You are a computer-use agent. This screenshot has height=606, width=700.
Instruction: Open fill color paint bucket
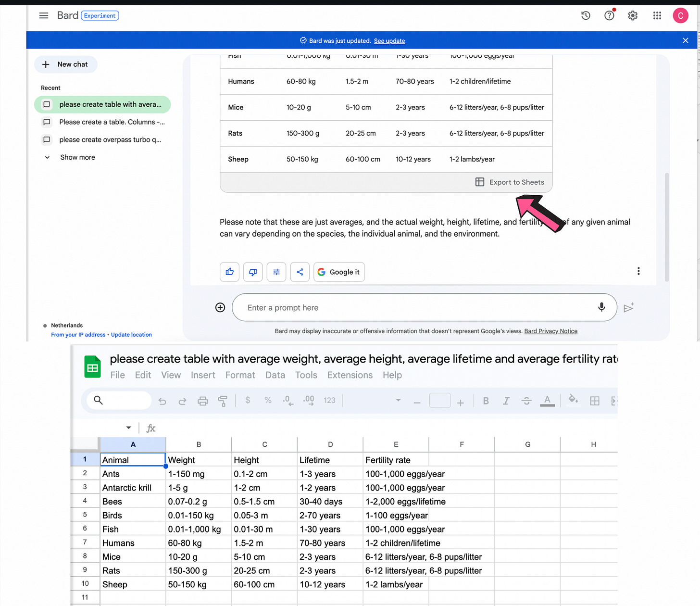tap(573, 400)
